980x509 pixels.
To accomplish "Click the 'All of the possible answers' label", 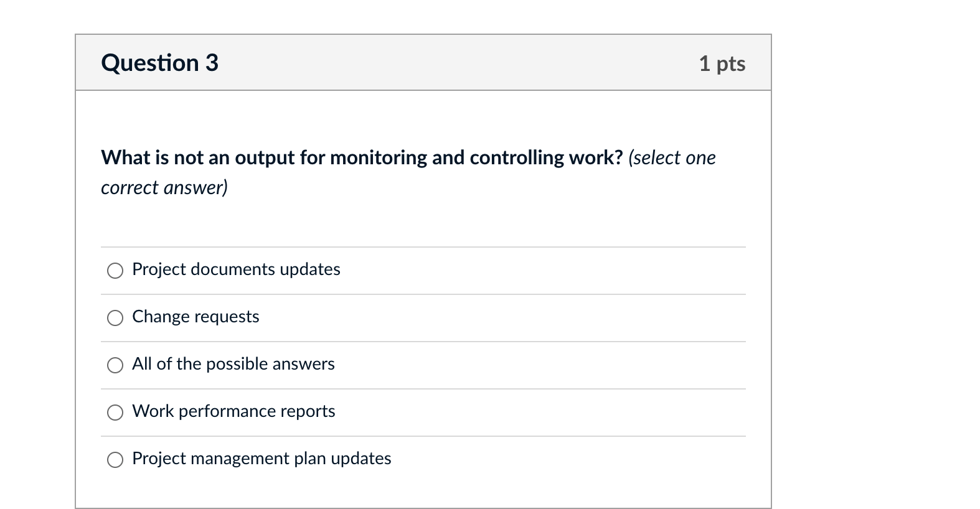I will tap(233, 364).
